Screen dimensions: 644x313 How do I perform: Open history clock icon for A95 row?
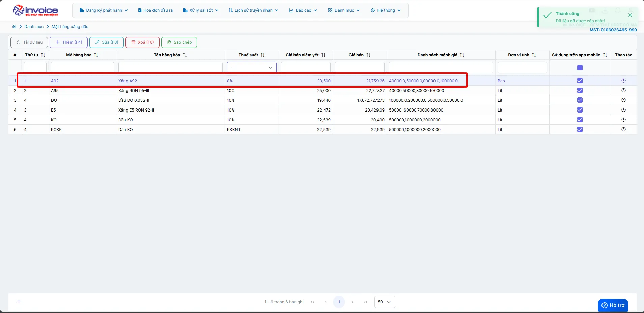(x=623, y=90)
